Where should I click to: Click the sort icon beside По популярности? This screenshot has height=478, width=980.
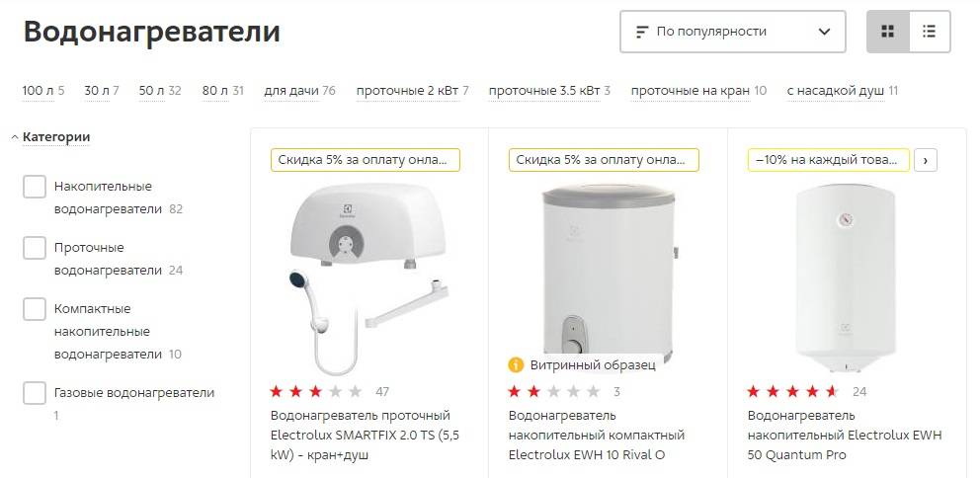[x=642, y=32]
